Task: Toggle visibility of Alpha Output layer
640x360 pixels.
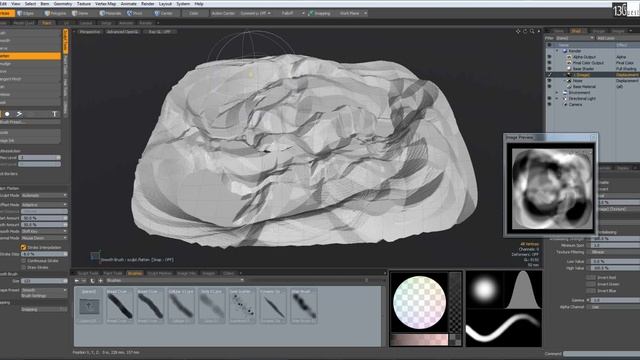Action: pos(549,57)
